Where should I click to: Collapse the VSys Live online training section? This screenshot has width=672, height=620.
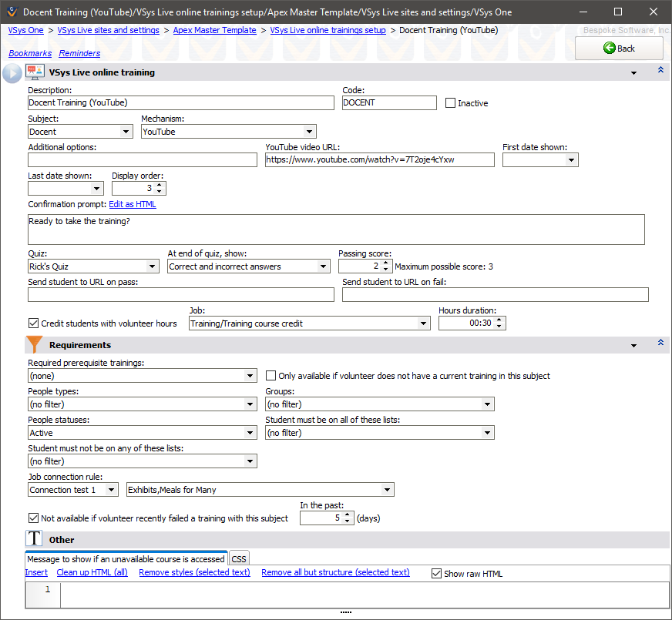660,70
